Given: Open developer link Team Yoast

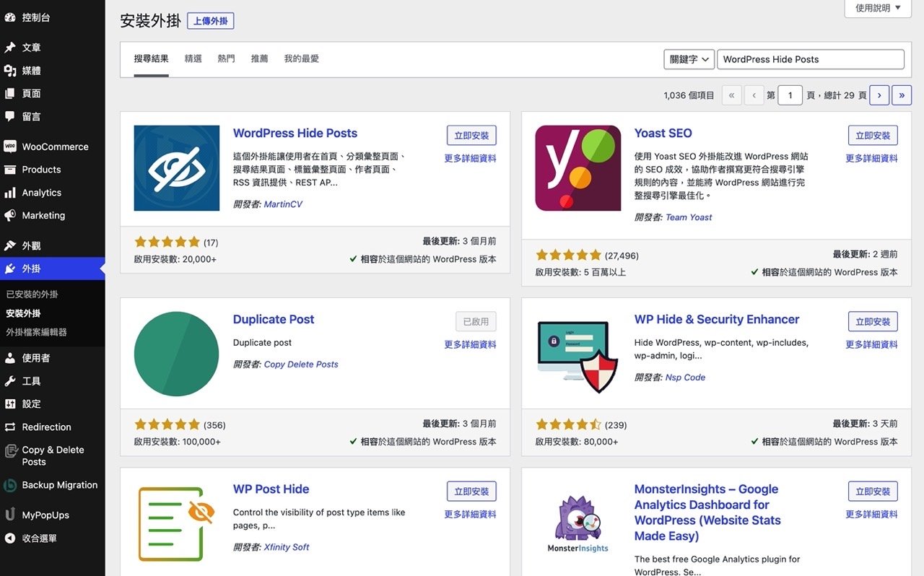Looking at the screenshot, I should [689, 217].
